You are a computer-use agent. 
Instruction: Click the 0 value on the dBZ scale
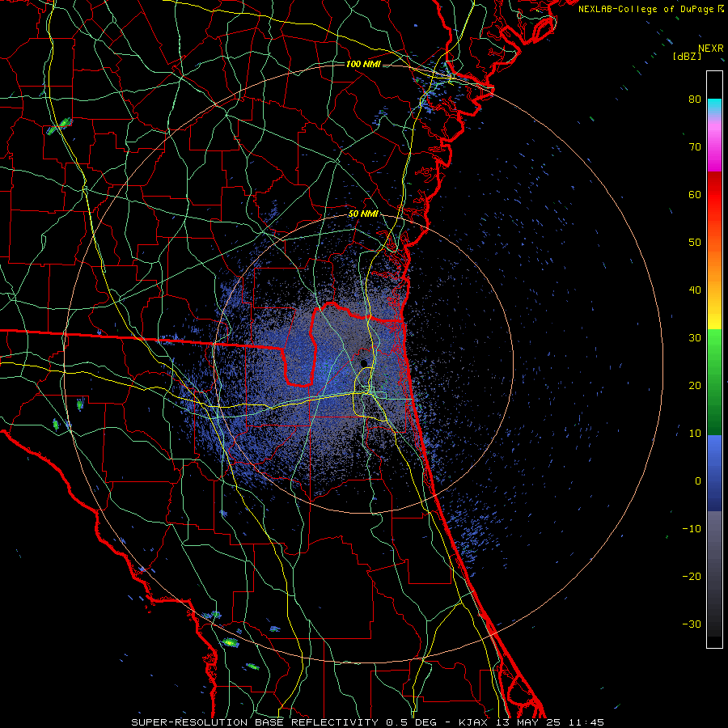(x=698, y=481)
